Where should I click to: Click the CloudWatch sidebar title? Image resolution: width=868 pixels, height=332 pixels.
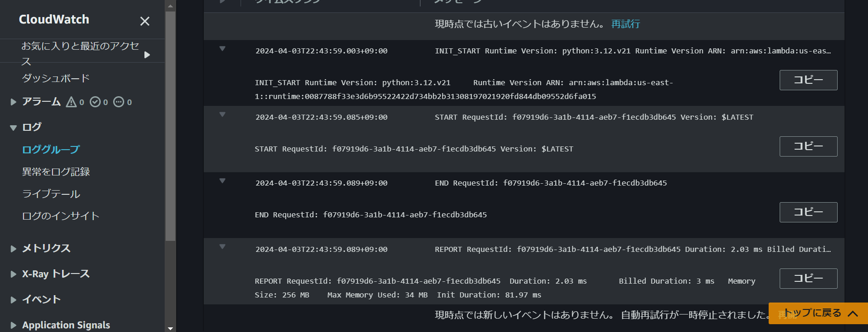tap(54, 19)
